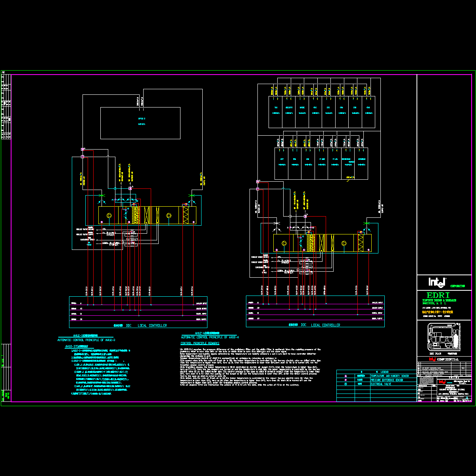This screenshot has width=476, height=476.
Task: Click the LEGEND table header
Action: coord(376,372)
